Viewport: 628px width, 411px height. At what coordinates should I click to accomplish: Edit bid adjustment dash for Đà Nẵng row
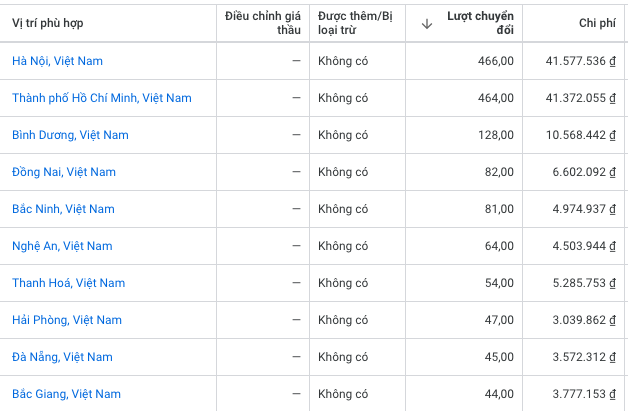296,357
